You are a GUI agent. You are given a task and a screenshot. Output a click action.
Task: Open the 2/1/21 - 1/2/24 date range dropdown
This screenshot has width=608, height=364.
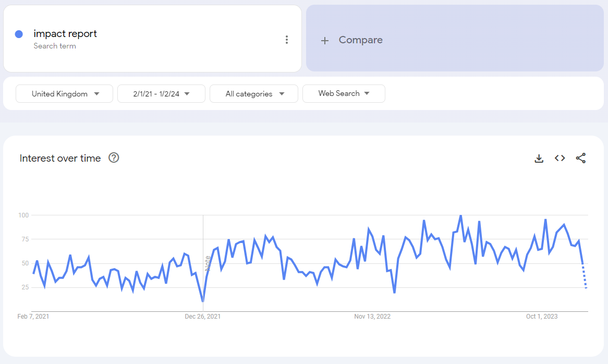[x=161, y=94]
